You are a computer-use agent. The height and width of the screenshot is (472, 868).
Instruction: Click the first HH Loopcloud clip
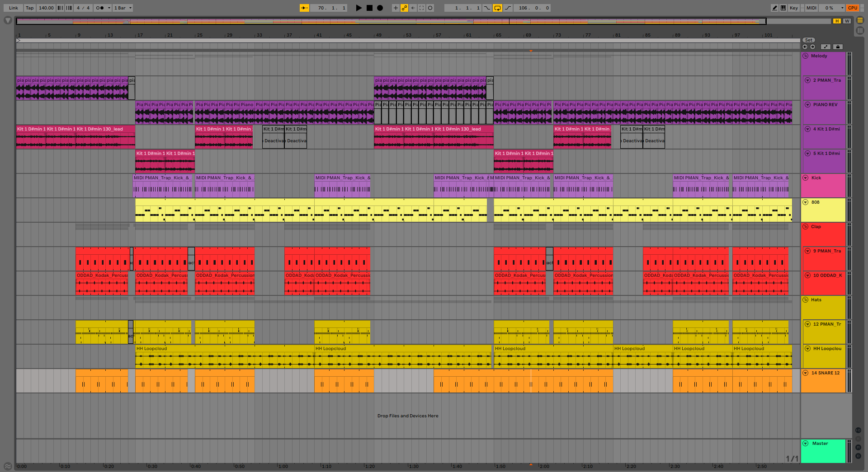pyautogui.click(x=225, y=357)
